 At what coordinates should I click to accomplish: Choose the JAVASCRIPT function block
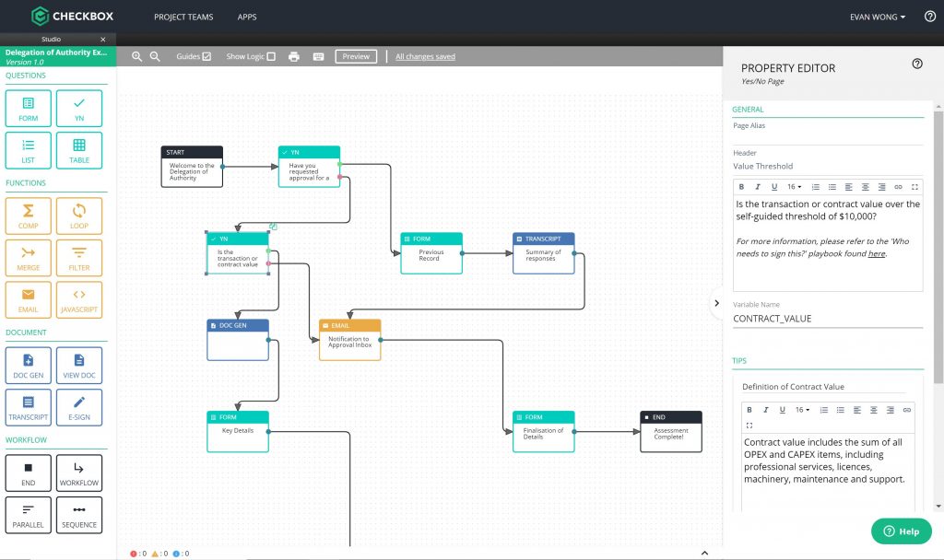click(79, 299)
